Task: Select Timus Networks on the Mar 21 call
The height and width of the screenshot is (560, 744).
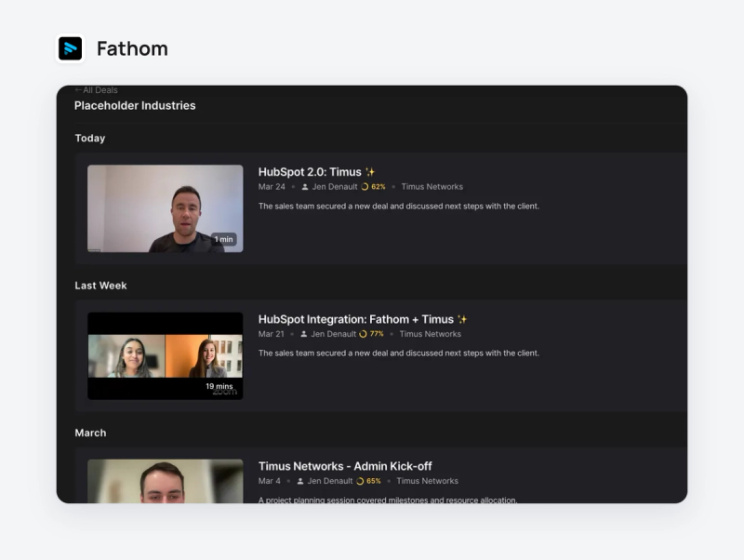Action: click(430, 334)
